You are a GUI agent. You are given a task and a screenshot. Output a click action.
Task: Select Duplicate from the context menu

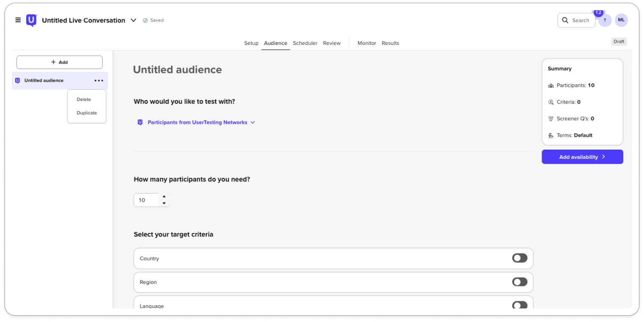click(87, 113)
